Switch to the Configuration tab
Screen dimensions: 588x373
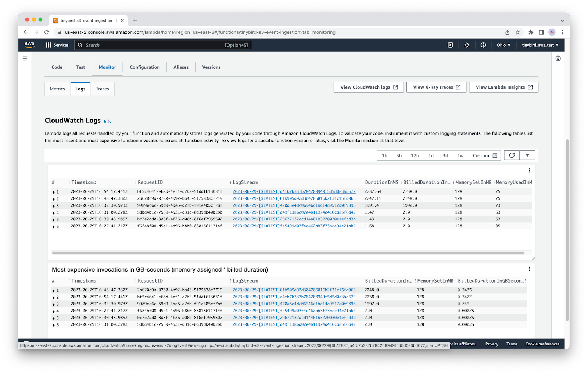pos(145,67)
